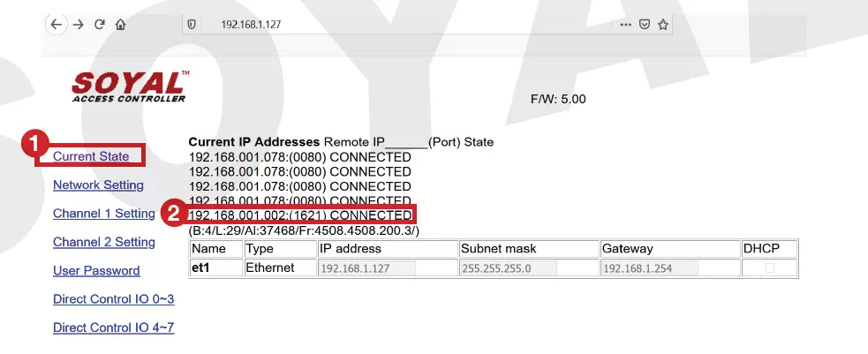Open the User Password page

tap(96, 270)
